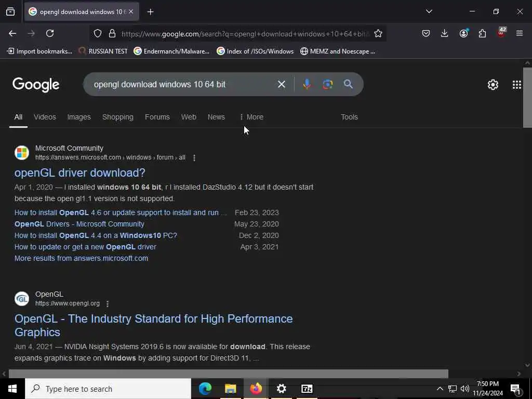Open Windows Settings from taskbar
532x399 pixels.
[x=281, y=389]
